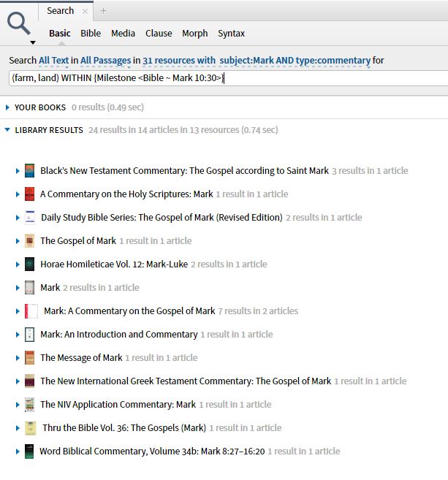448x480 pixels.
Task: Click Mark: A Commentary on the Gospel cover
Action: [31, 311]
